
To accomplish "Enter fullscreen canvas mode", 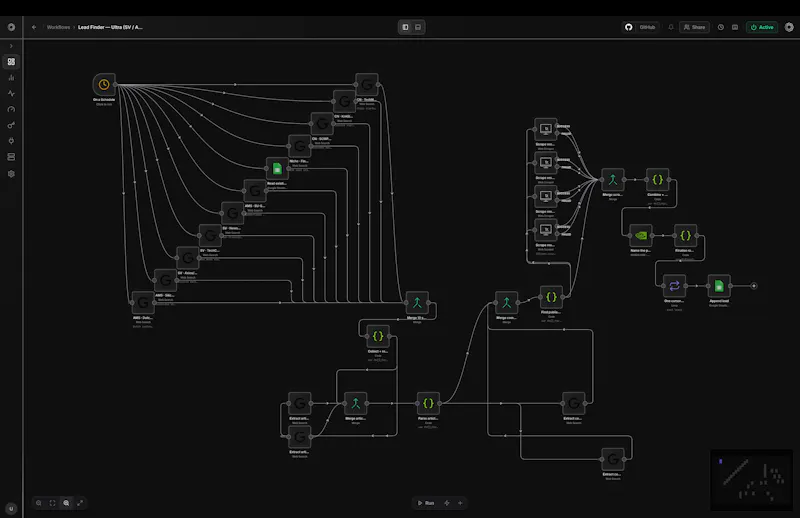I will [x=80, y=503].
